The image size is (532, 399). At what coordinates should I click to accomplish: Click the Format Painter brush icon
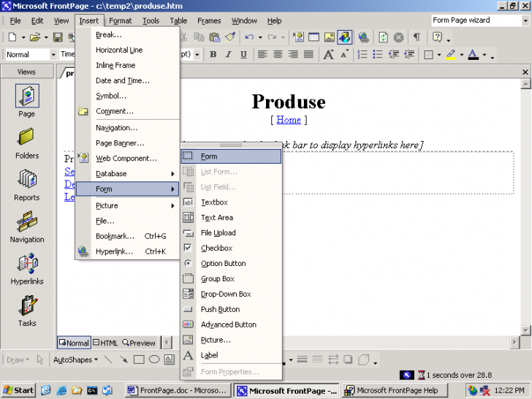[230, 37]
